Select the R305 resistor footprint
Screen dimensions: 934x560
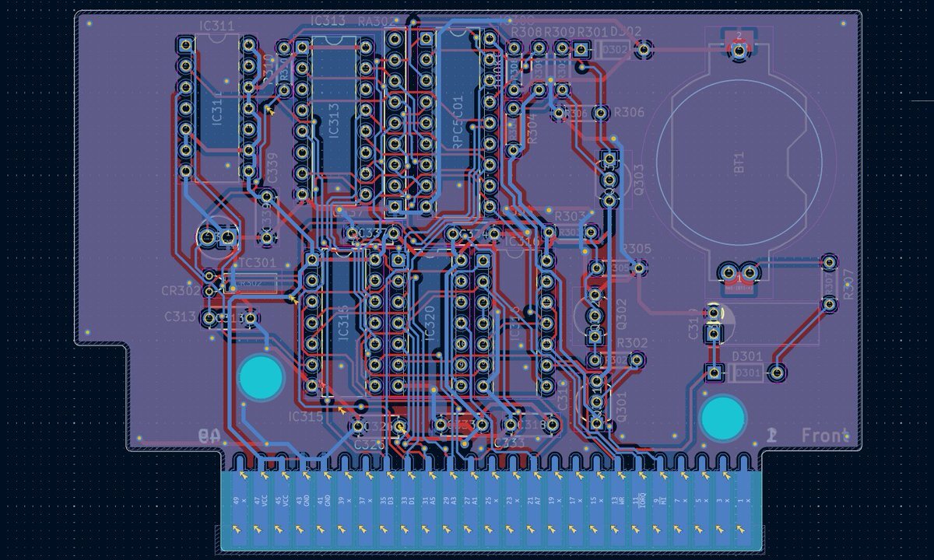pyautogui.click(x=618, y=268)
